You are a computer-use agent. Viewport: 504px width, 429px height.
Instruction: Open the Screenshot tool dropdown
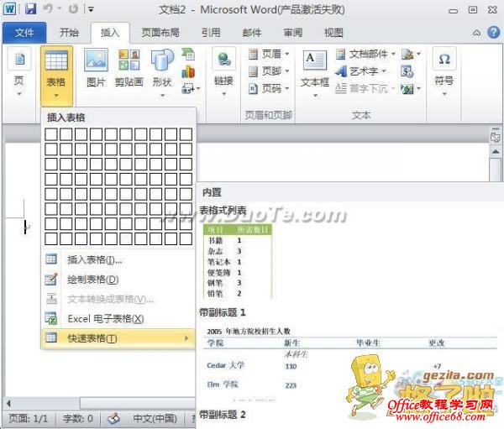click(191, 88)
